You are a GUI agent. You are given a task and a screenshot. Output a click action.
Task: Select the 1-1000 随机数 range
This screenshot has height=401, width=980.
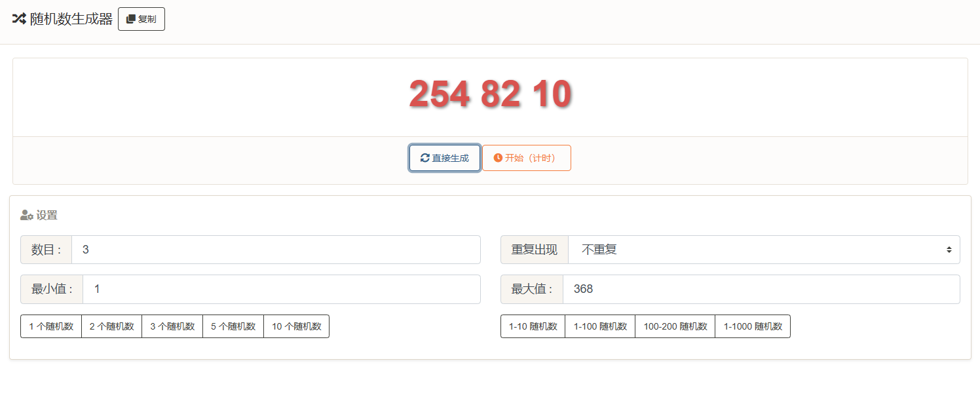[x=753, y=326]
